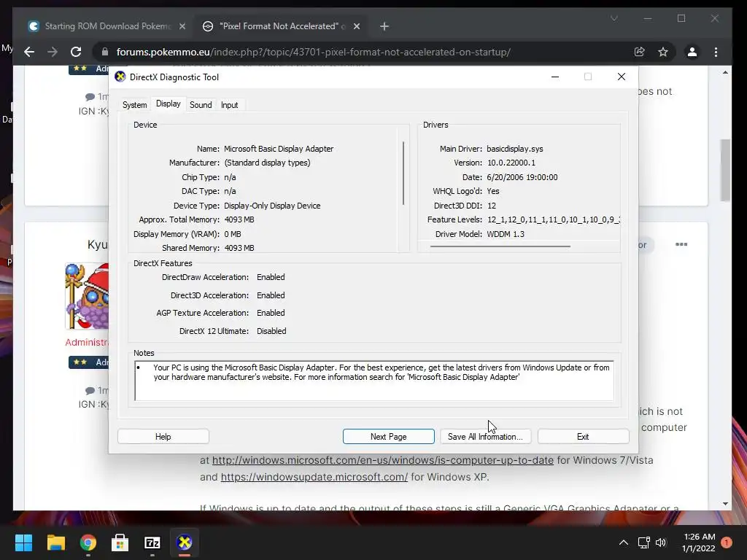Image resolution: width=747 pixels, height=560 pixels.
Task: Open forum post three-dot options menu
Action: point(681,244)
